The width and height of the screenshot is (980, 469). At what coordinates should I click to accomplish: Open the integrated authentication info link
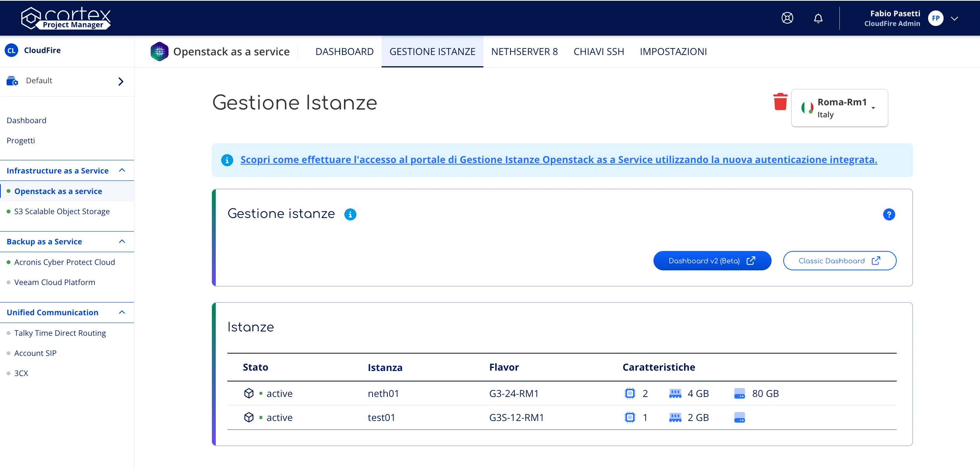point(559,160)
